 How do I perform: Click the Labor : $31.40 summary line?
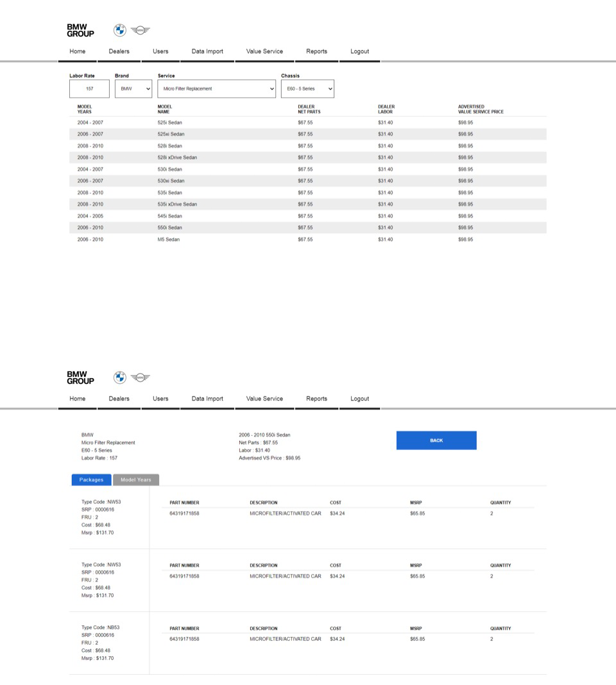254,451
